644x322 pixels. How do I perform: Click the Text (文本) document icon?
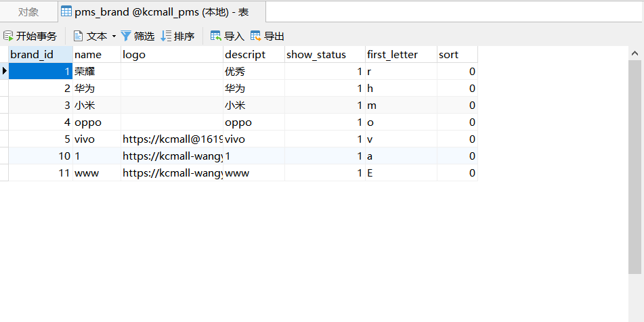click(78, 36)
